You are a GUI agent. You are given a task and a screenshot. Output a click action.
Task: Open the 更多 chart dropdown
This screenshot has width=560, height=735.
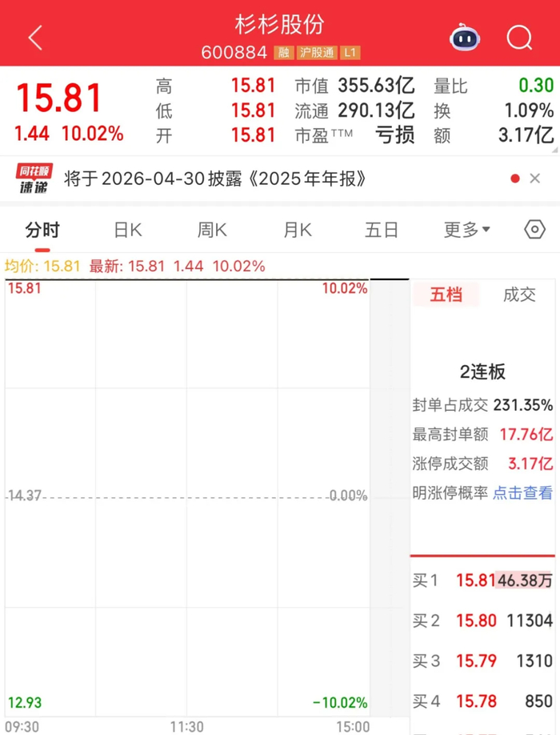click(467, 230)
